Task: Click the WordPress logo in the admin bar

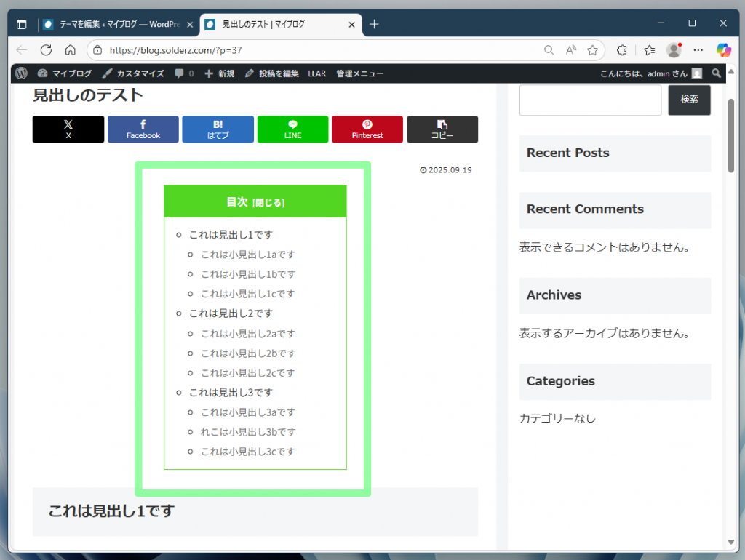Action: (x=21, y=73)
